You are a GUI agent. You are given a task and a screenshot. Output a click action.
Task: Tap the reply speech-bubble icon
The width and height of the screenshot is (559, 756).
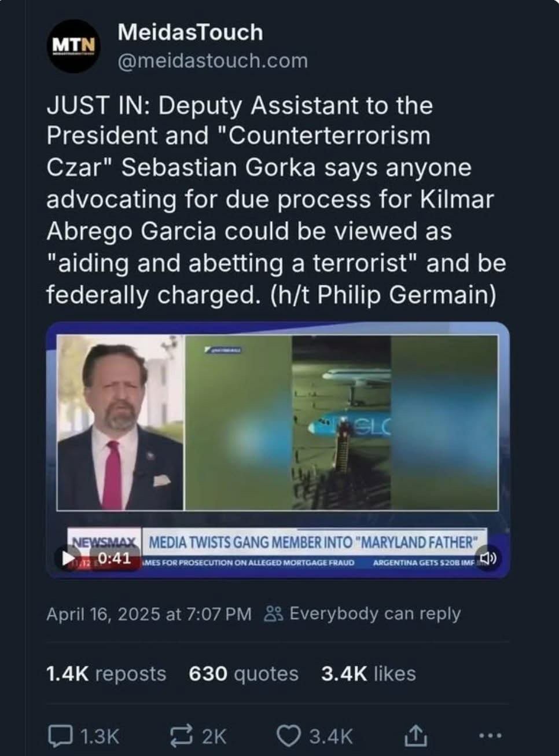59,736
